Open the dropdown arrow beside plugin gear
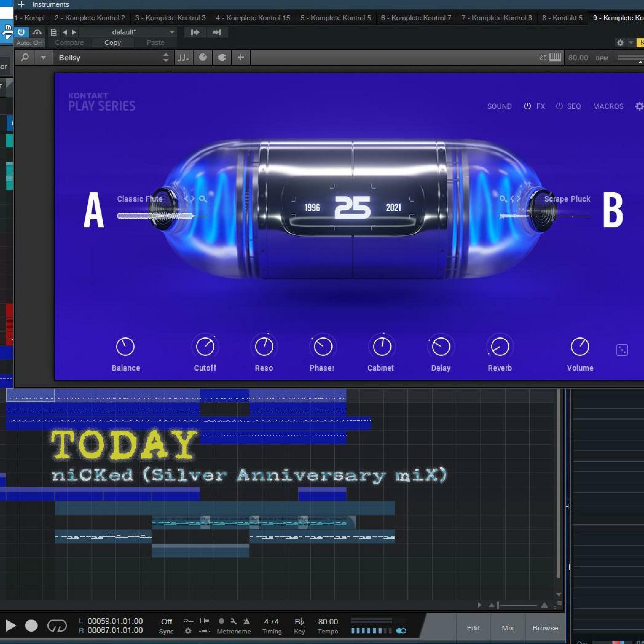Image resolution: width=644 pixels, height=644 pixels. (x=631, y=43)
